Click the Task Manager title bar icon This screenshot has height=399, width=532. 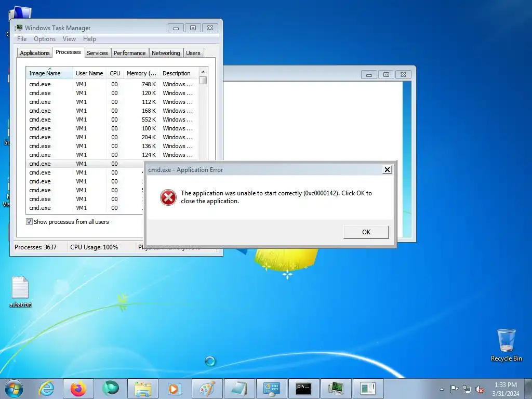click(x=19, y=28)
